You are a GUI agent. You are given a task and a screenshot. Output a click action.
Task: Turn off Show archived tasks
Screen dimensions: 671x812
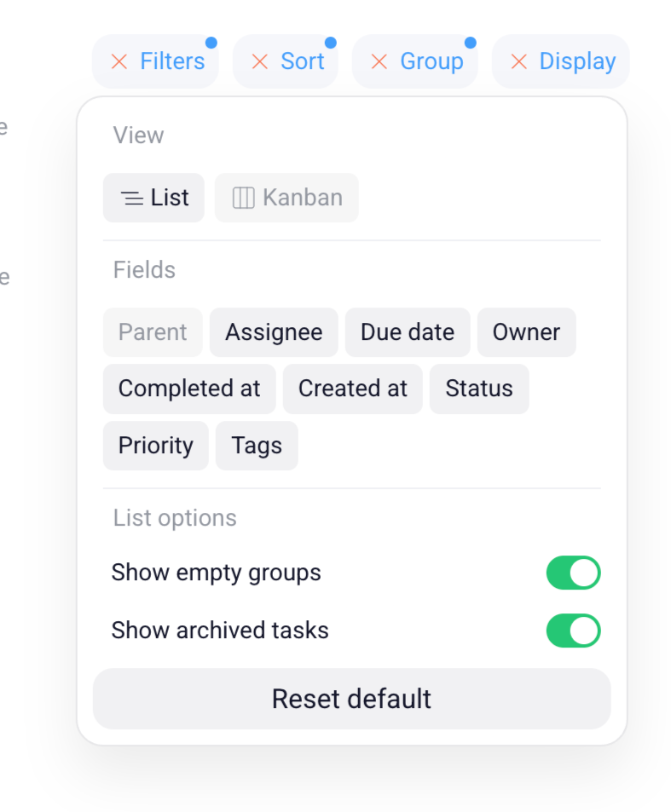pos(573,631)
